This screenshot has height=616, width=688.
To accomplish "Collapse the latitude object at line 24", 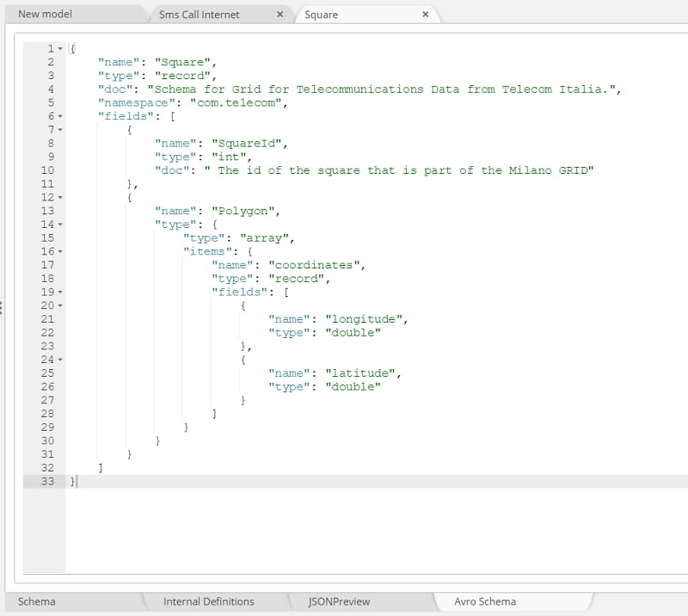I will click(60, 360).
